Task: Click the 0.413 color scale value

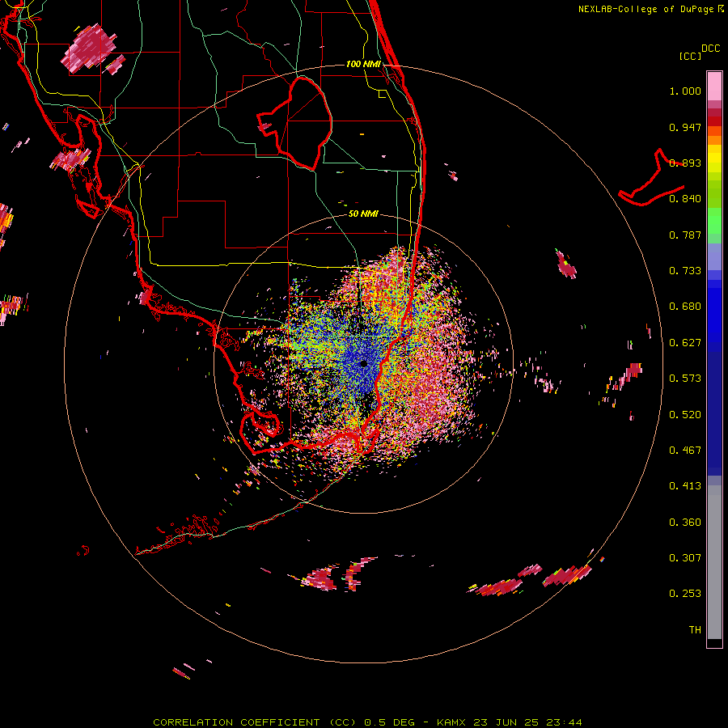Action: (685, 486)
